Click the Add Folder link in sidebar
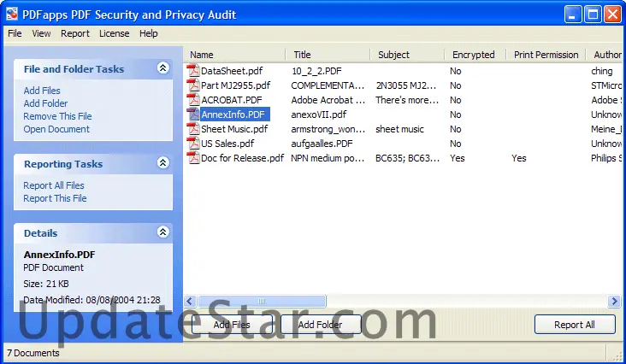 click(45, 103)
